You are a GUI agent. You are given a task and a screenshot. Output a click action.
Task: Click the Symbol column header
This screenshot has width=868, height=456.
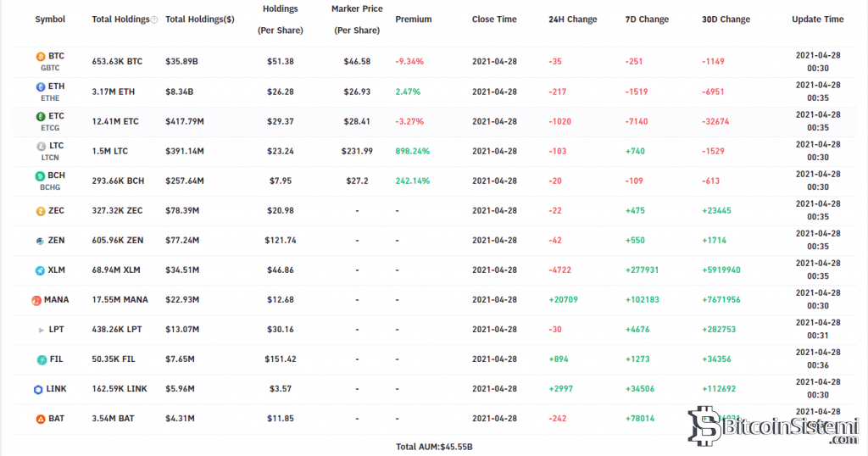[50, 19]
